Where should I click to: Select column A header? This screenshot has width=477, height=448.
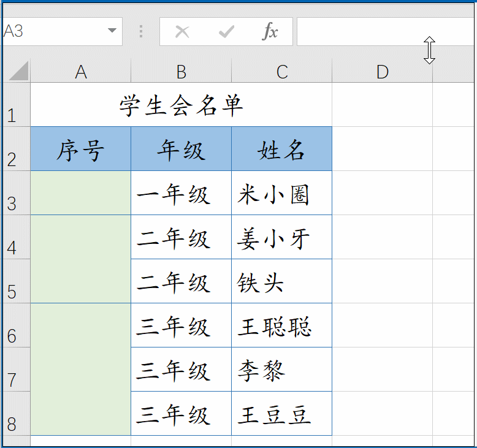tap(80, 72)
